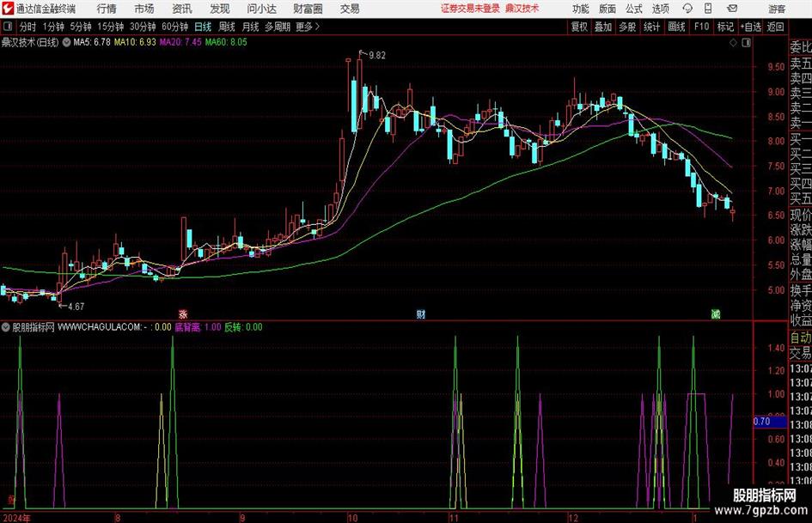This screenshot has height=523, width=812.
Task: Click the 复权 button
Action: [x=579, y=27]
